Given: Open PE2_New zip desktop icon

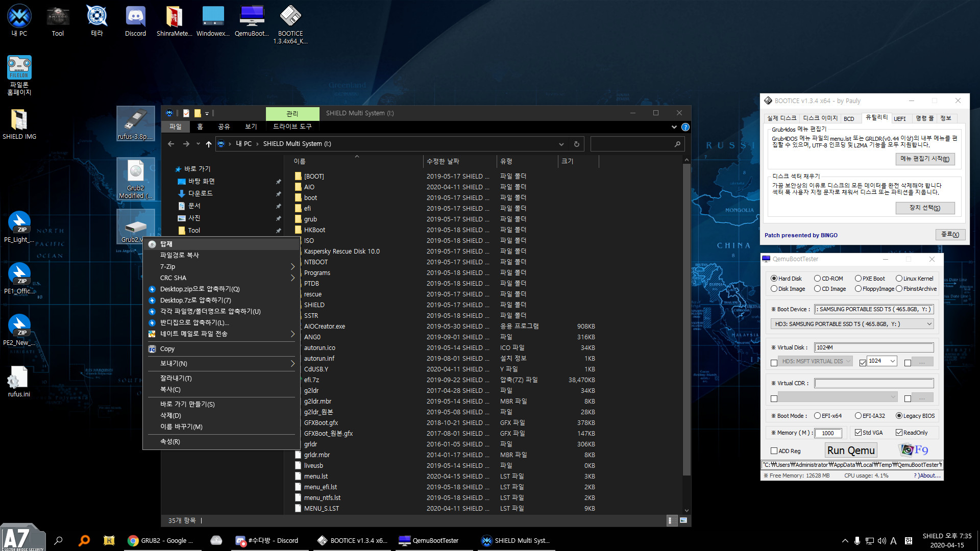Looking at the screenshot, I should pyautogui.click(x=19, y=330).
